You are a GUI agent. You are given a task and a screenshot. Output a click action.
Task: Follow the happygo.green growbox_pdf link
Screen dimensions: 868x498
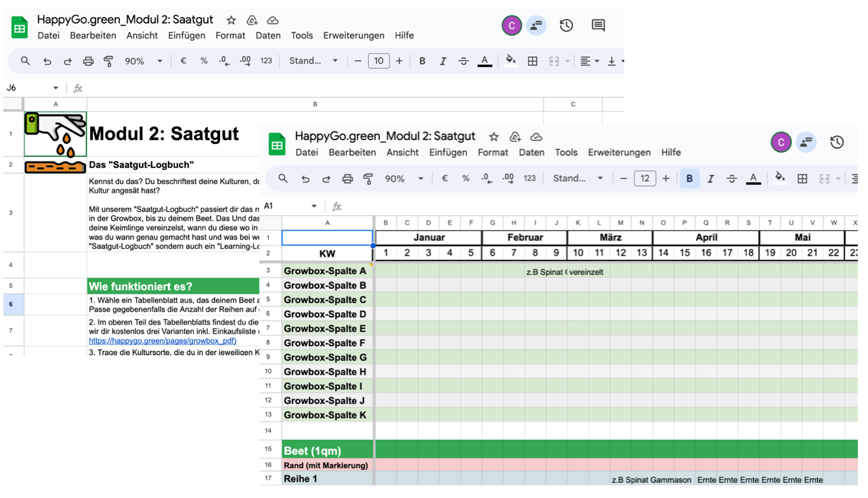[x=162, y=341]
